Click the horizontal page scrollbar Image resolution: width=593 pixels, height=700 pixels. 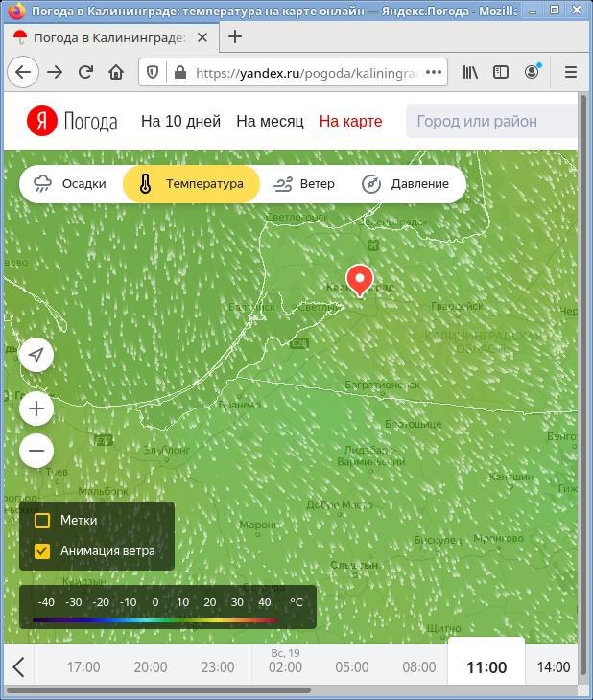(x=158, y=690)
